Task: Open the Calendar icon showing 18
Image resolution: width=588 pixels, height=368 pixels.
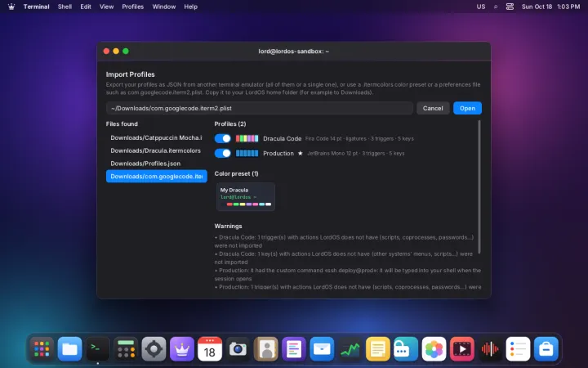Action: (210, 349)
